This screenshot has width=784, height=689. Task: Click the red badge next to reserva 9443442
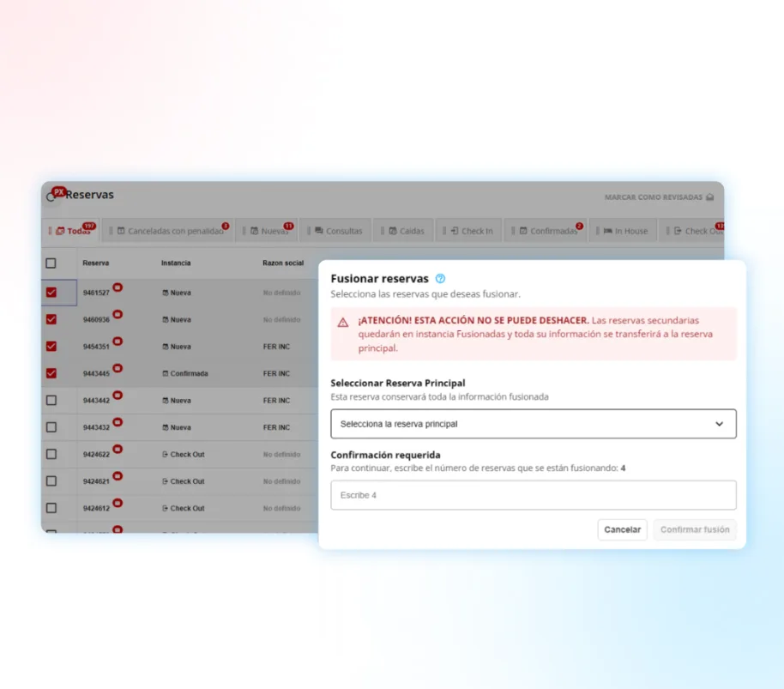(x=118, y=395)
